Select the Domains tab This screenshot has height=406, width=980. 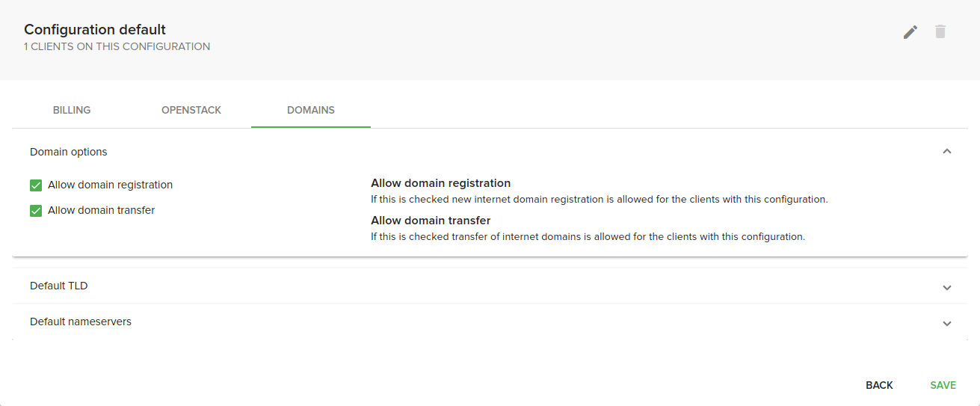[311, 110]
